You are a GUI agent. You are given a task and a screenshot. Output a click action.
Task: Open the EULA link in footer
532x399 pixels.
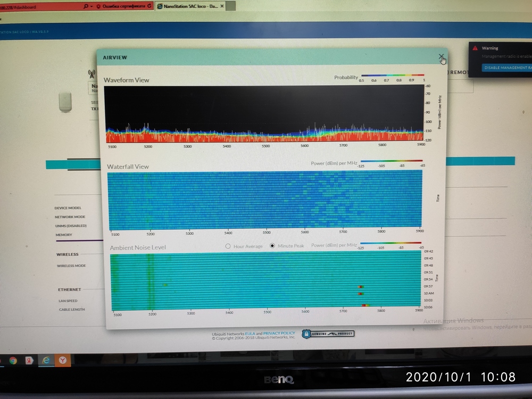point(250,334)
